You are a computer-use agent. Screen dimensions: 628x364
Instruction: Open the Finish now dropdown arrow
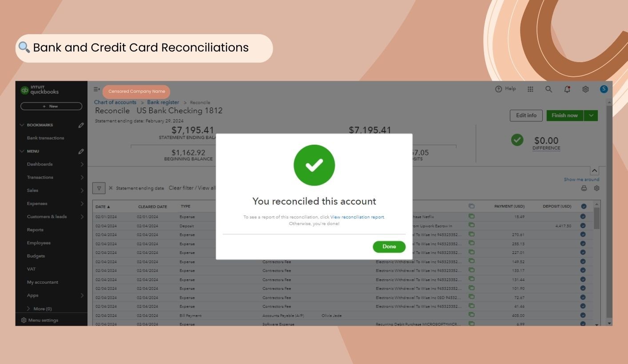(591, 115)
